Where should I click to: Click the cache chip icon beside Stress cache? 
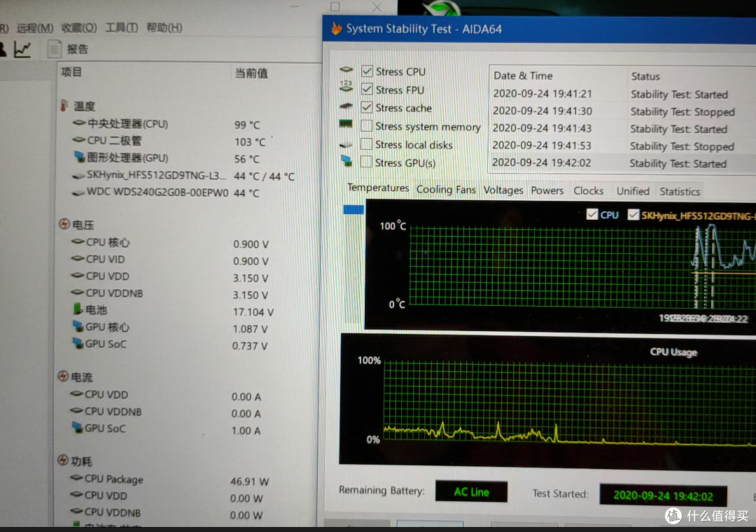346,106
